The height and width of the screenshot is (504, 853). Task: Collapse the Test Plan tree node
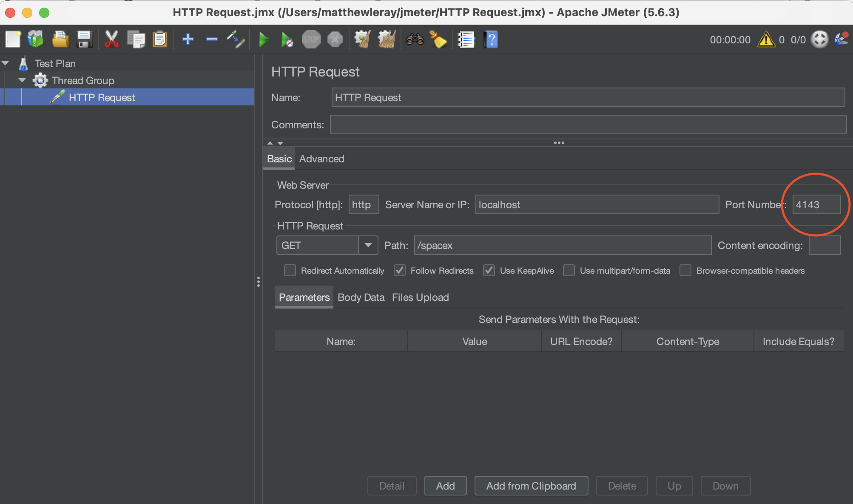tap(6, 63)
